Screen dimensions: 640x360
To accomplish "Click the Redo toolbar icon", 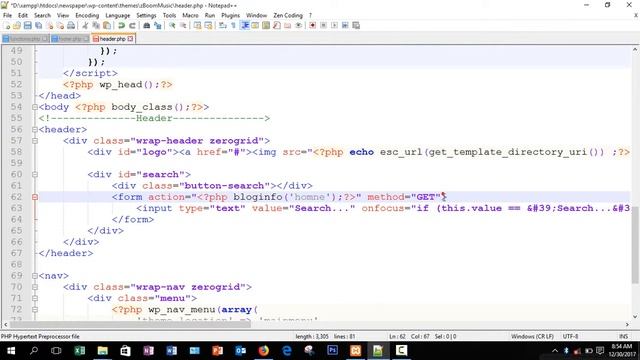I will [132, 25].
